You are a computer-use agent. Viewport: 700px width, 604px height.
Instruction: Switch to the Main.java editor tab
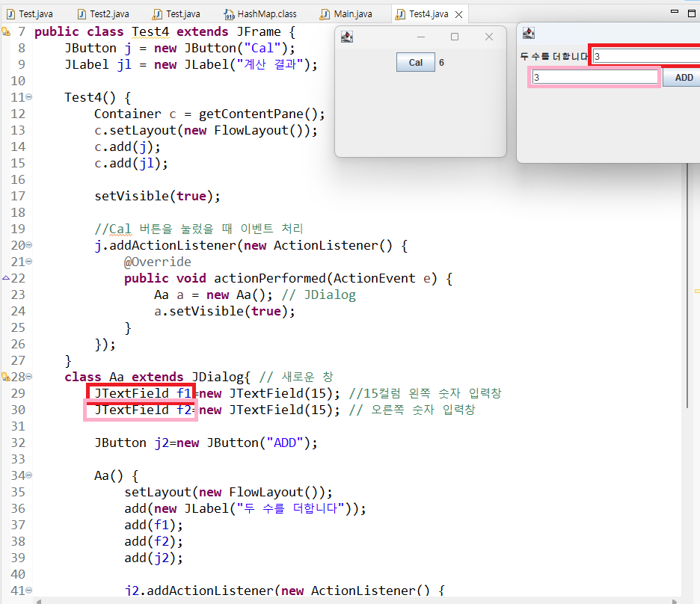[x=346, y=14]
